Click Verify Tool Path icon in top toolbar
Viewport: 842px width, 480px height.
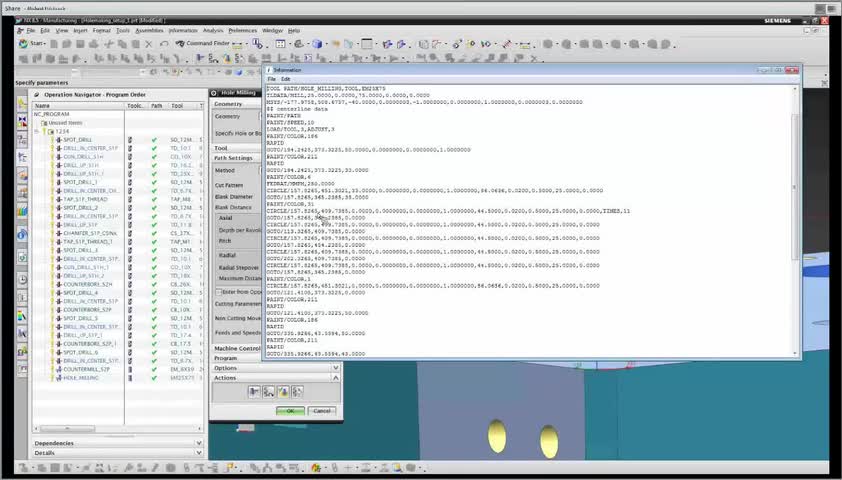tap(227, 58)
